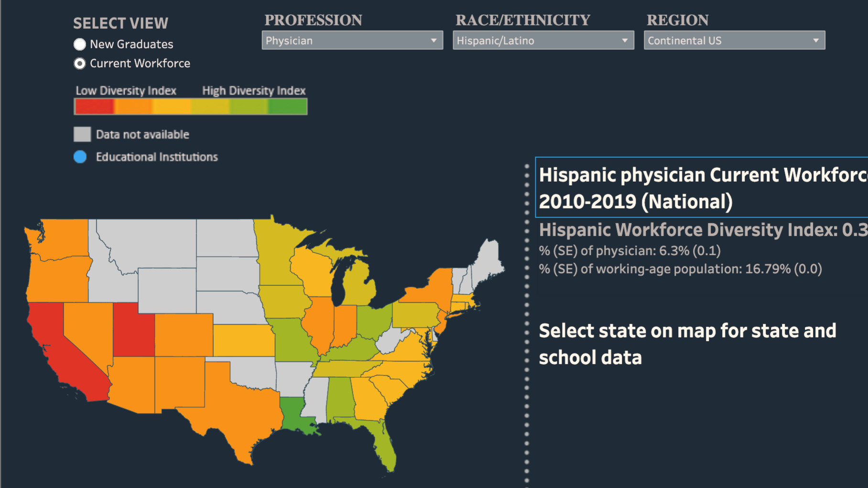868x488 pixels.
Task: Click the green high diversity color swatch
Action: pos(288,107)
